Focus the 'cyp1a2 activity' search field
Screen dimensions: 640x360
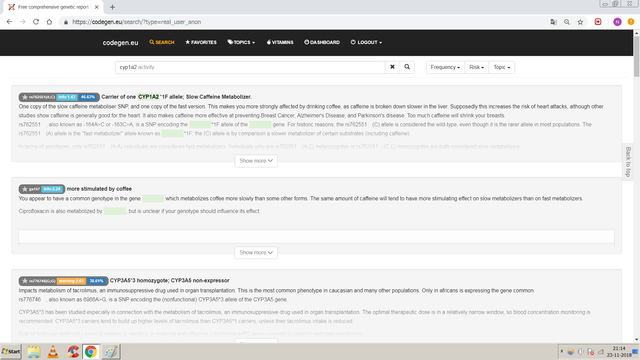click(250, 67)
